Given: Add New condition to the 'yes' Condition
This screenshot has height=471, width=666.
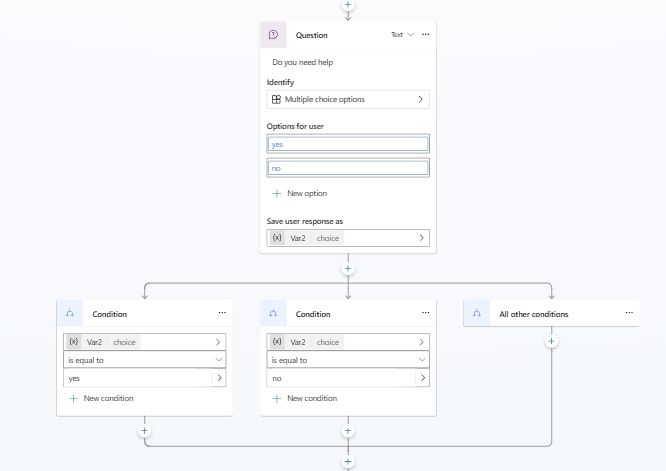Looking at the screenshot, I should point(102,398).
